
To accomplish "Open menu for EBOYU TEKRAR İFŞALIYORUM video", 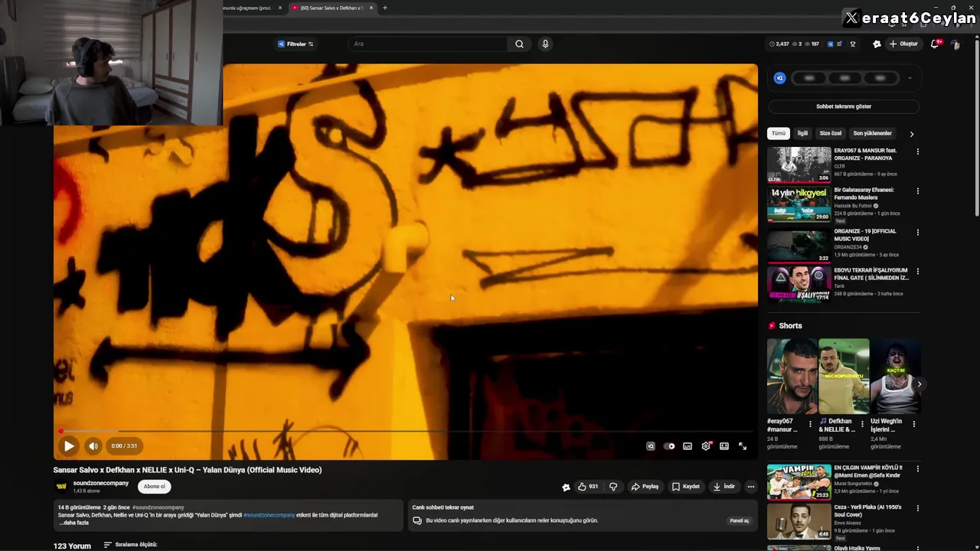I will [x=917, y=271].
